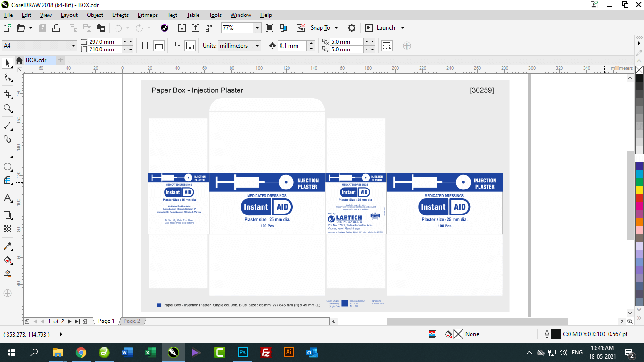Select the Zoom tool

(8, 108)
